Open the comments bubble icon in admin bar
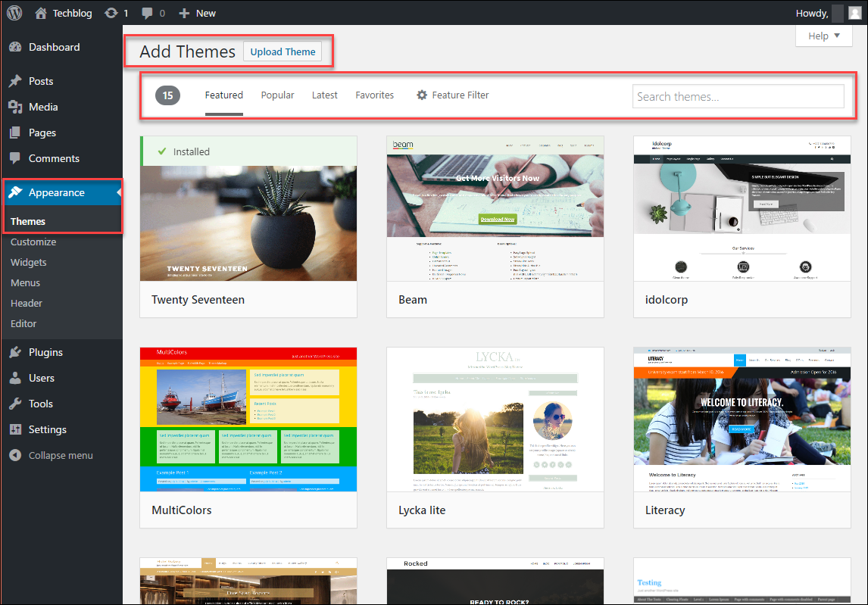 [147, 14]
